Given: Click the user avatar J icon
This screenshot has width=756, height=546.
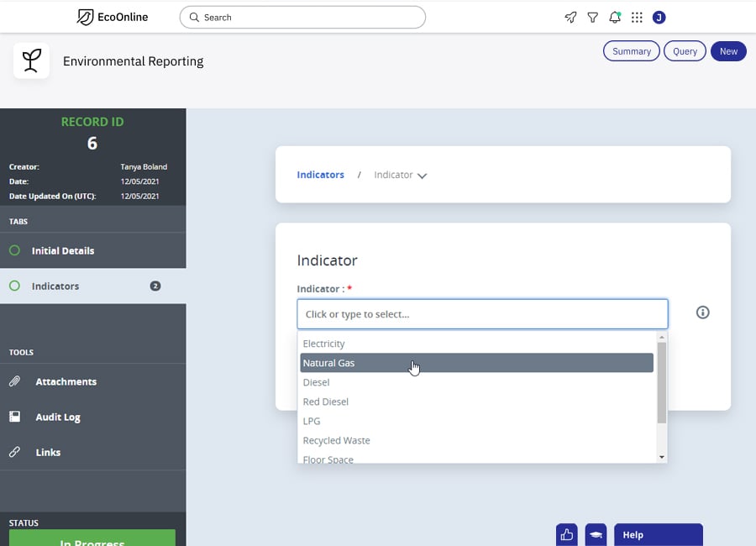Looking at the screenshot, I should coord(659,18).
